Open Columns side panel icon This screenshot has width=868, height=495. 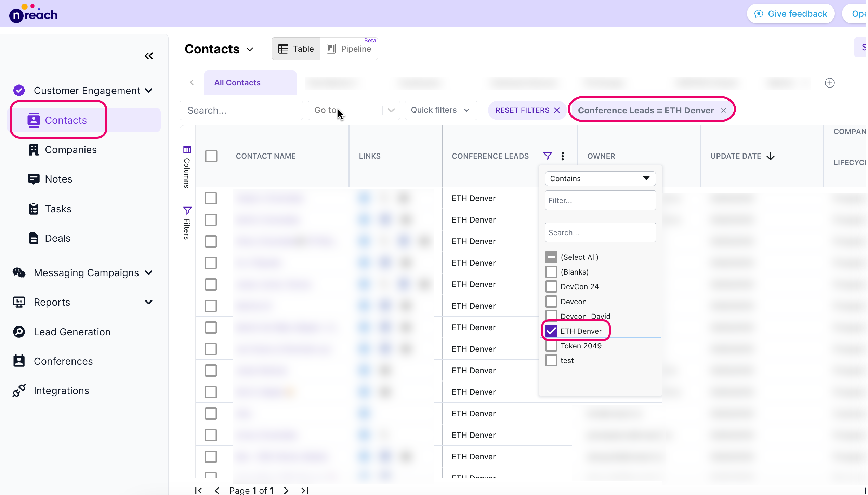(187, 150)
